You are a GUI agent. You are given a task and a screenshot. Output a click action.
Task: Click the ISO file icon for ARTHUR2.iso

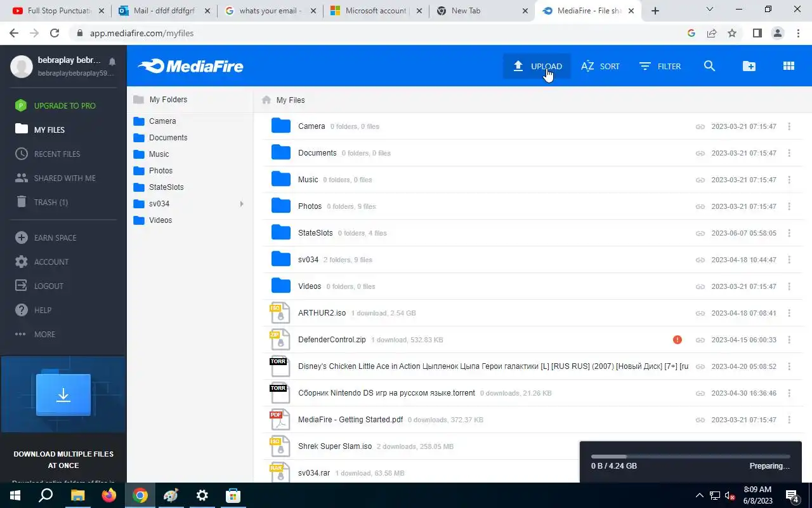280,313
